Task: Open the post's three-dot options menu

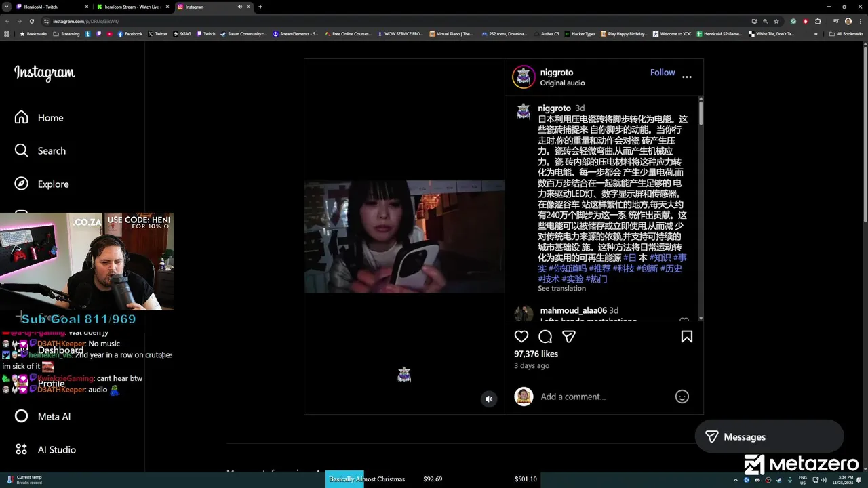Action: coord(687,77)
